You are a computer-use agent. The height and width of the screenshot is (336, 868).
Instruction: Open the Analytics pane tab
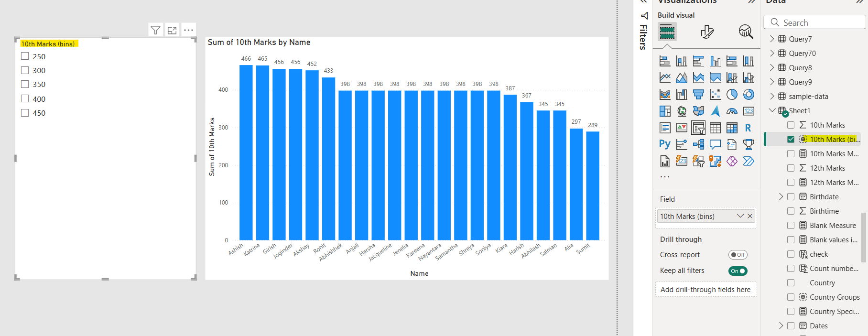click(746, 32)
